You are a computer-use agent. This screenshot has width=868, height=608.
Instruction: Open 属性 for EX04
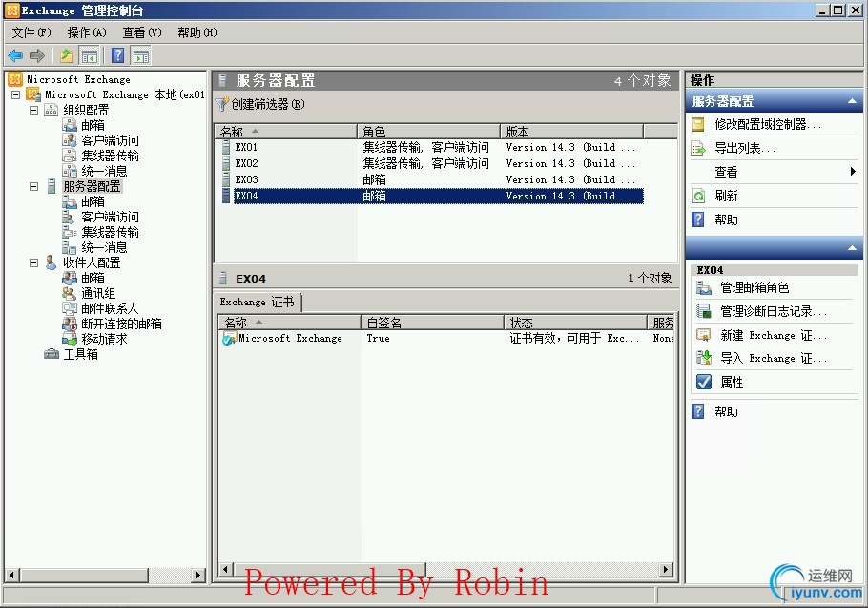(732, 382)
